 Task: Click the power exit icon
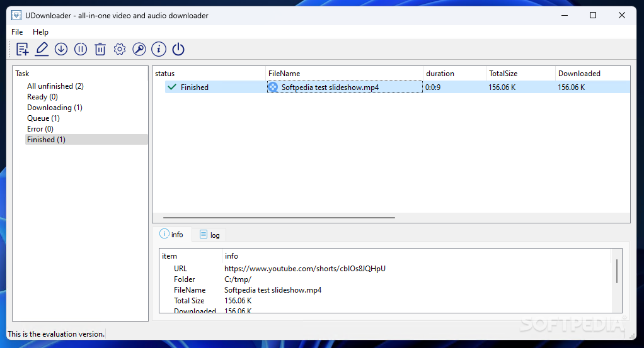point(178,49)
